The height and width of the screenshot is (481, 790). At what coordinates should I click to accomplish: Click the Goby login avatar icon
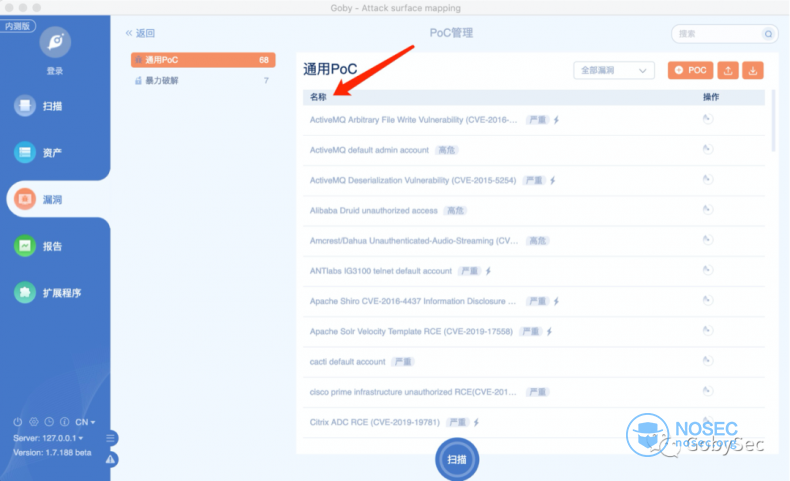point(55,41)
